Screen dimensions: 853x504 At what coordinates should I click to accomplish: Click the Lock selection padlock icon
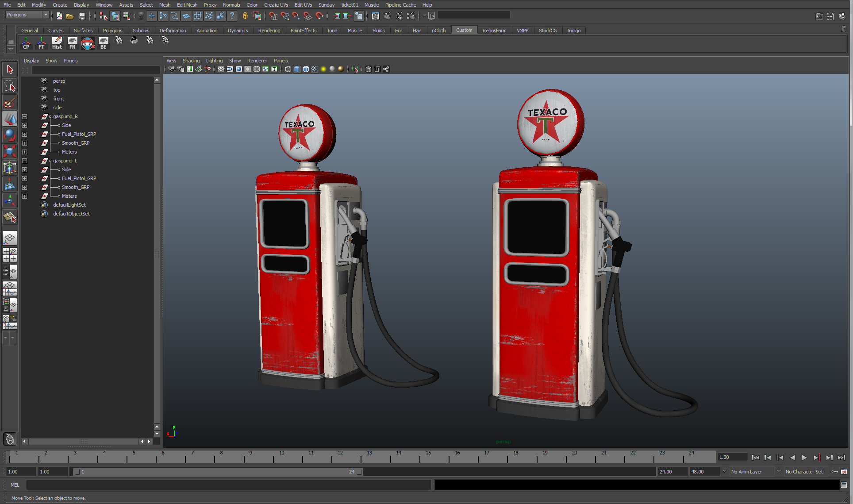pyautogui.click(x=245, y=16)
